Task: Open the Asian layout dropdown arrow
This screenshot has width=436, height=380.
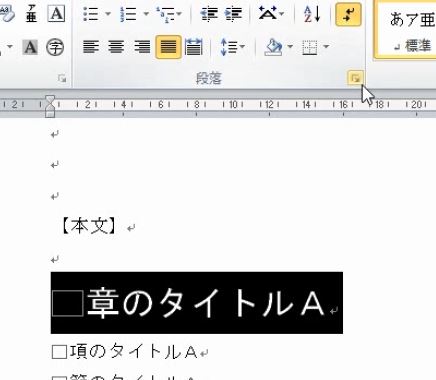Action: pos(282,14)
